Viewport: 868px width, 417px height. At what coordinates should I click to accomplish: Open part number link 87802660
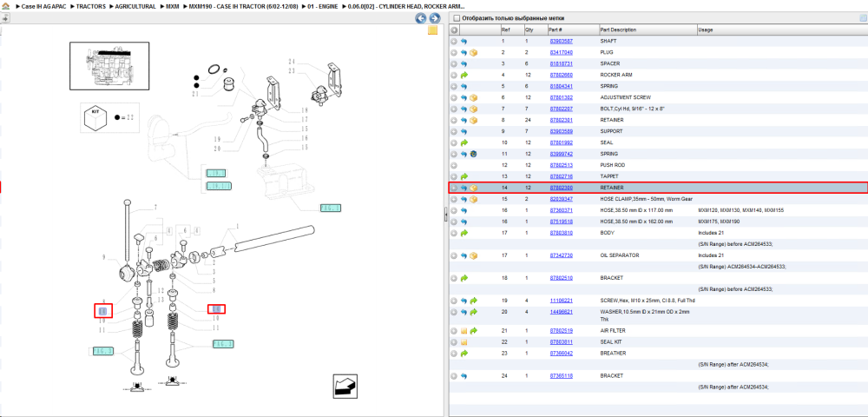(x=561, y=75)
